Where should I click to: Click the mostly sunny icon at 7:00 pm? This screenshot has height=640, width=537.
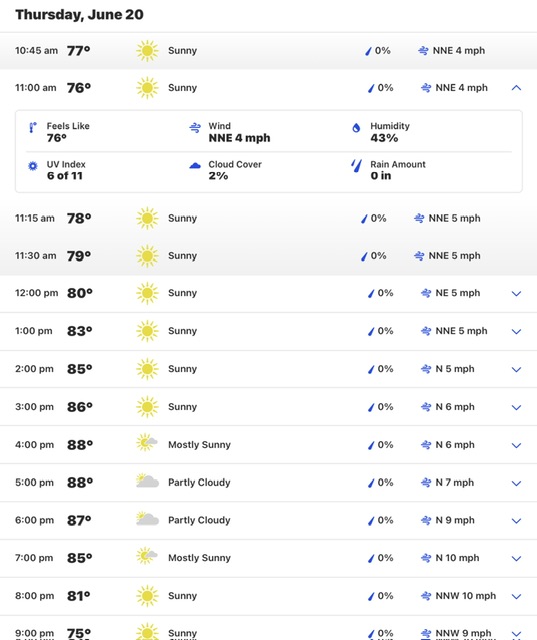coord(147,556)
